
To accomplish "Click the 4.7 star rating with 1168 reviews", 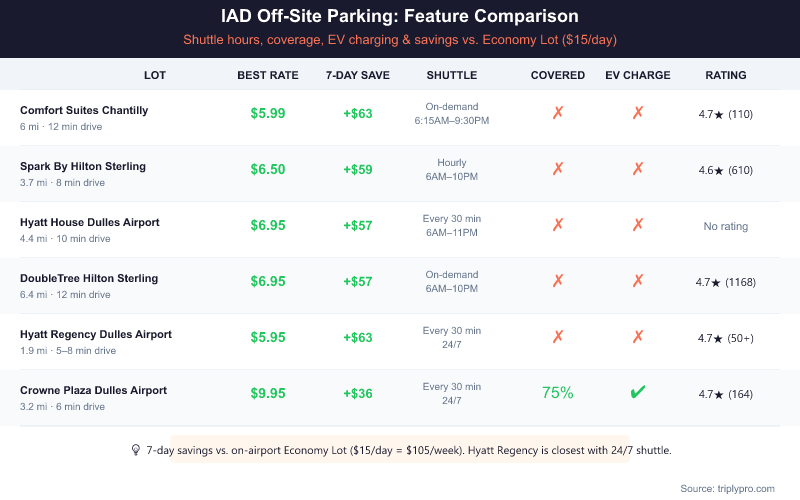I will [726, 282].
